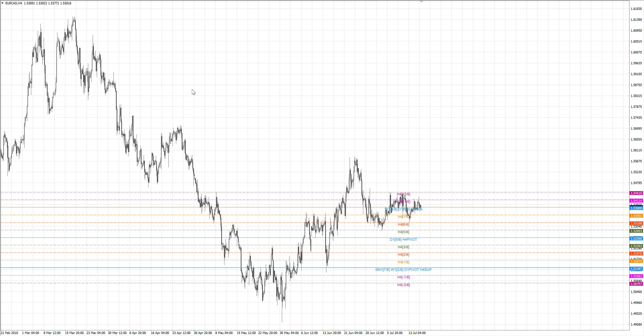The width and height of the screenshot is (644, 336).
Task: Click the H4[2/8] level text label
Action: (403, 254)
